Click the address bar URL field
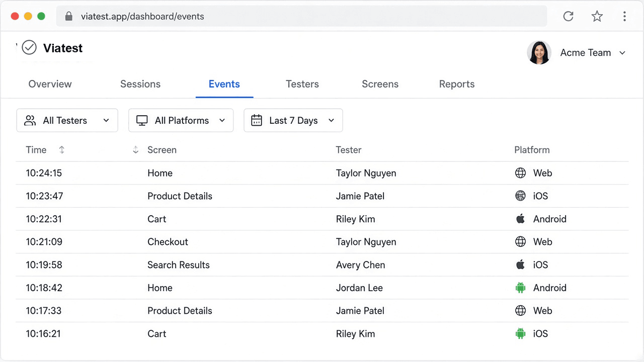644x362 pixels. tap(302, 16)
